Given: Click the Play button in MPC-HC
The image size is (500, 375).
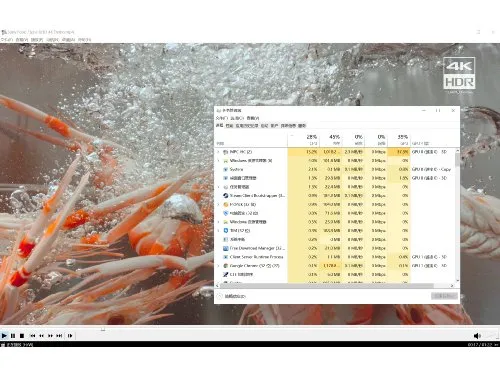Looking at the screenshot, I should click(x=4, y=335).
